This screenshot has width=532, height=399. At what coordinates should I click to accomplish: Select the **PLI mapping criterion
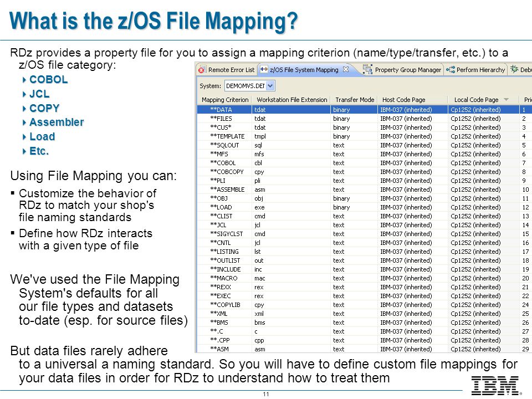(x=217, y=181)
